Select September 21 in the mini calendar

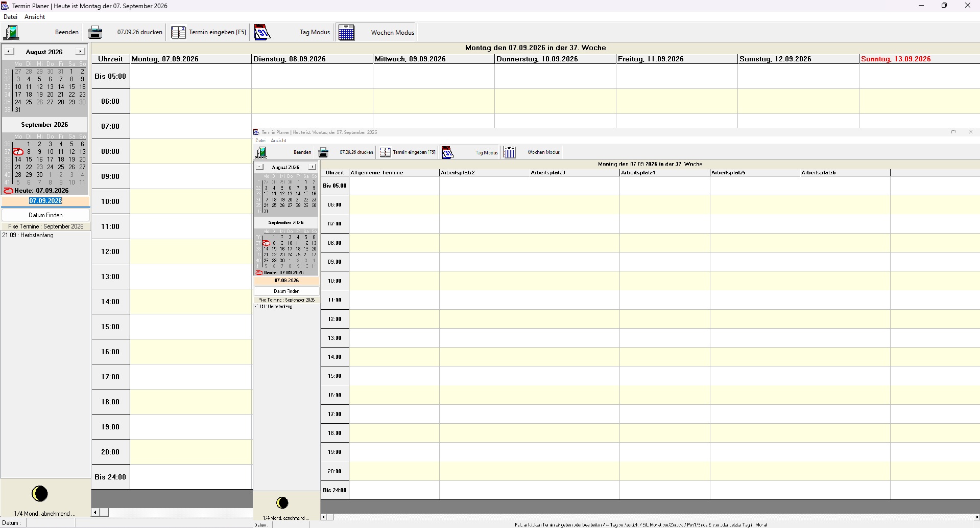click(18, 167)
